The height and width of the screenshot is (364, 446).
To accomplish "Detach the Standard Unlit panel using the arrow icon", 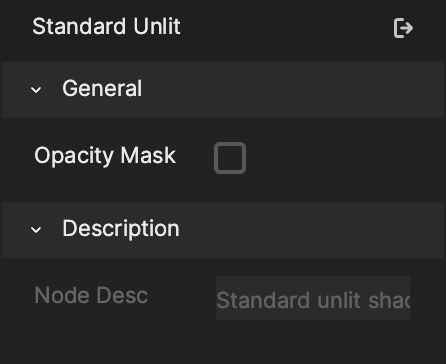I will pyautogui.click(x=403, y=28).
